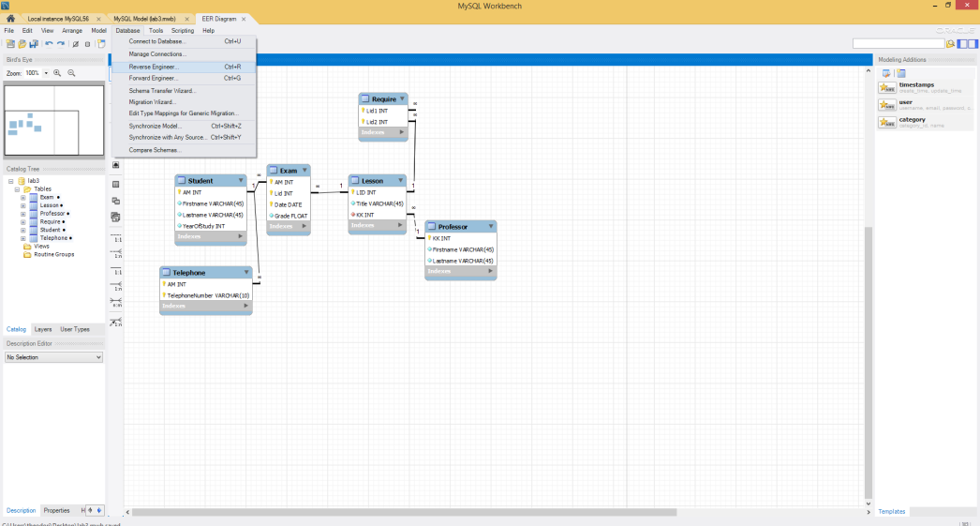Select the image placement tool
The height and width of the screenshot is (526, 980).
coord(115,165)
